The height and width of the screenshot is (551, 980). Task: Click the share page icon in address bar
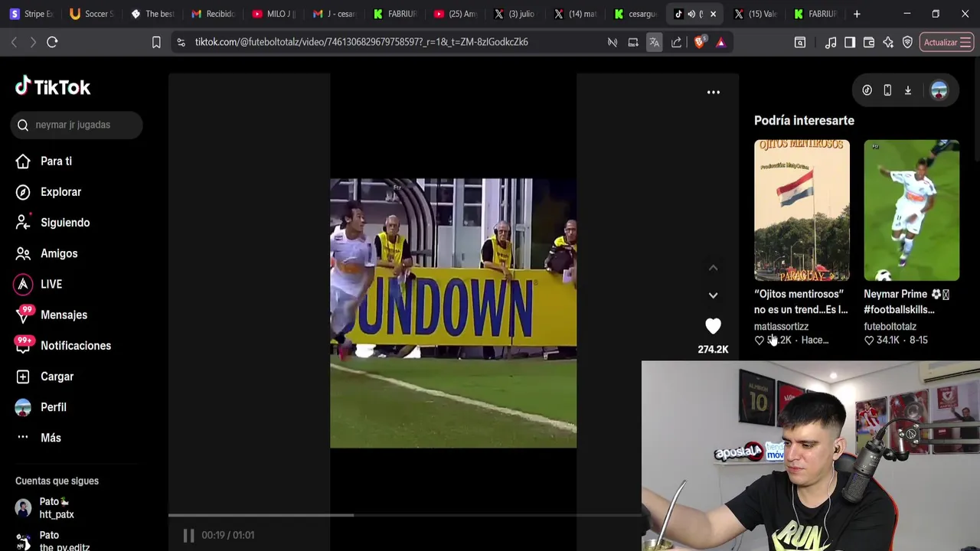[x=676, y=42]
